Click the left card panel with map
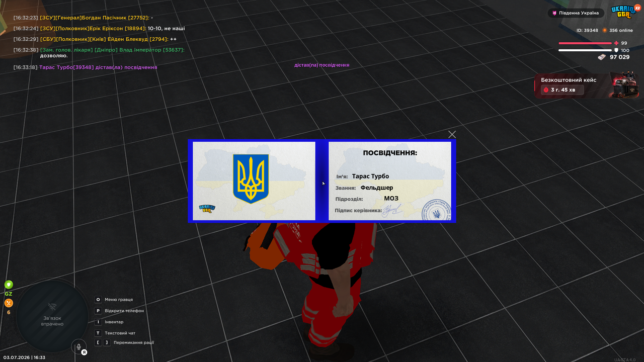This screenshot has width=644, height=362. click(254, 181)
